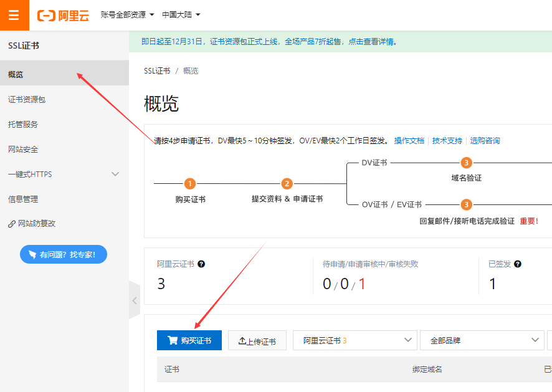Screen dimensions: 552x392
Task: Collapse sidebar using left arrow handle
Action: click(x=135, y=300)
